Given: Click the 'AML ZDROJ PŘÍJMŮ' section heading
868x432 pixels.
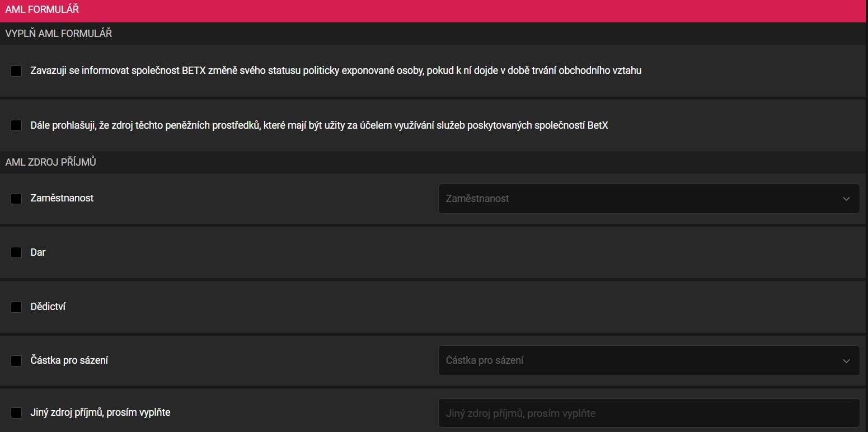Looking at the screenshot, I should click(51, 162).
